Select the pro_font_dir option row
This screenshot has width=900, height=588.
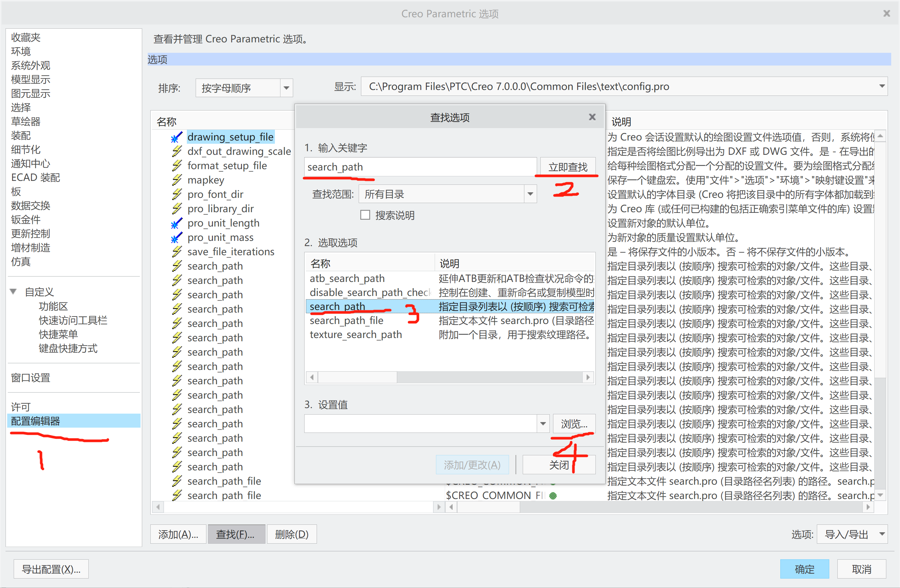pos(215,195)
